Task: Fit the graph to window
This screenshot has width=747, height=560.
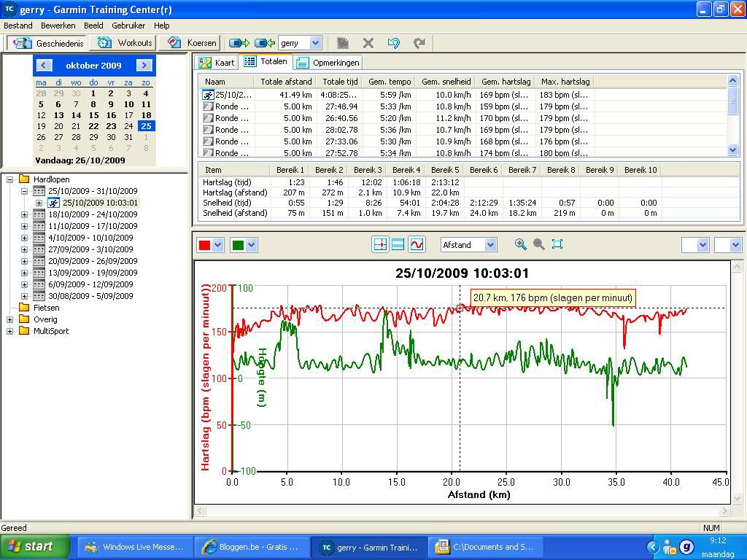Action: [x=557, y=244]
